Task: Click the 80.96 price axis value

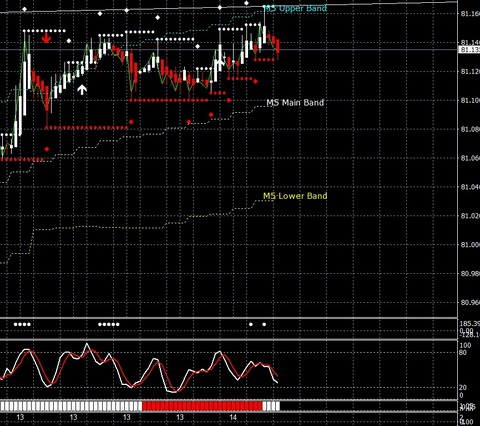Action: click(x=470, y=303)
